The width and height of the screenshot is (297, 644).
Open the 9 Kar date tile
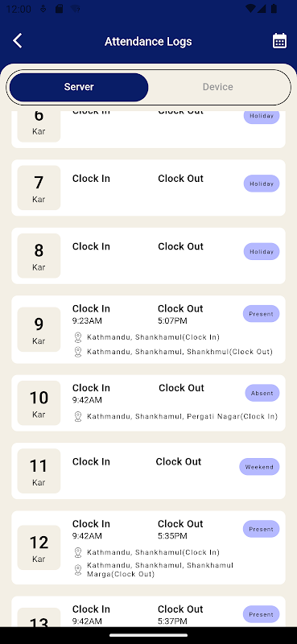coord(39,329)
